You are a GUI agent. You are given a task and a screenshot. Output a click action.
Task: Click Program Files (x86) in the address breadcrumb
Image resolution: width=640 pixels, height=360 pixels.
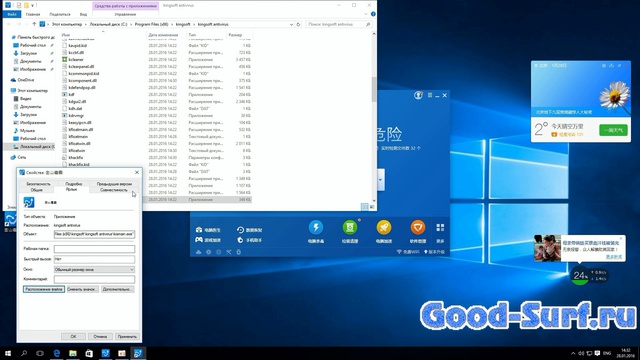[x=151, y=24]
